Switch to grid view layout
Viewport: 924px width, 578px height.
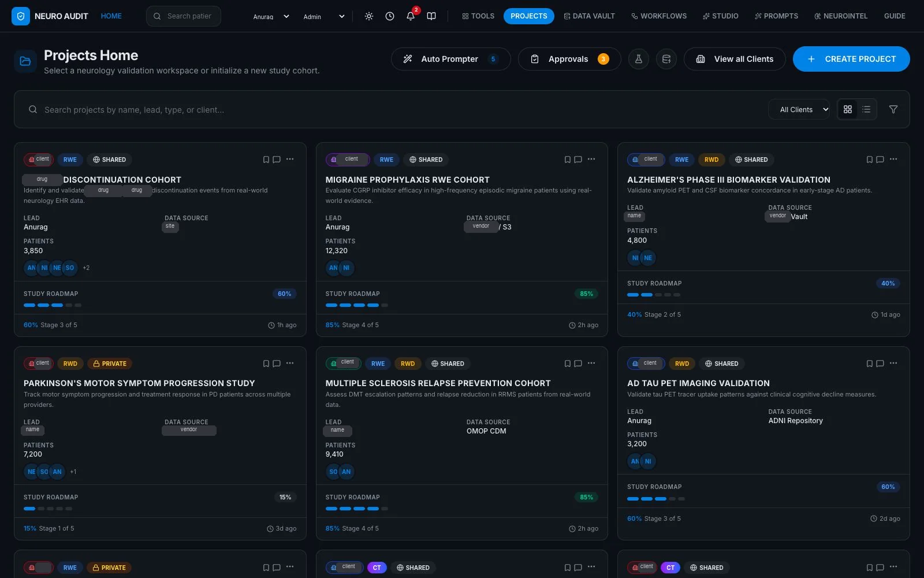[848, 109]
